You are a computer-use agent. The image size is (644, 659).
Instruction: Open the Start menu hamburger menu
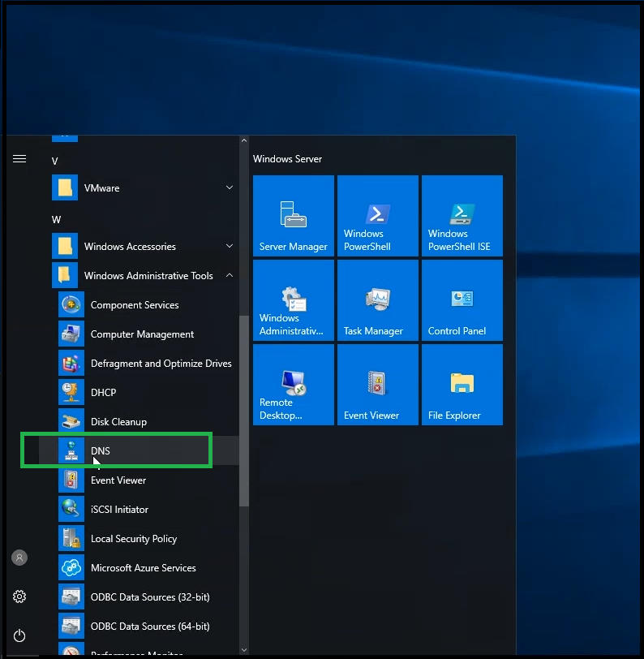point(19,158)
